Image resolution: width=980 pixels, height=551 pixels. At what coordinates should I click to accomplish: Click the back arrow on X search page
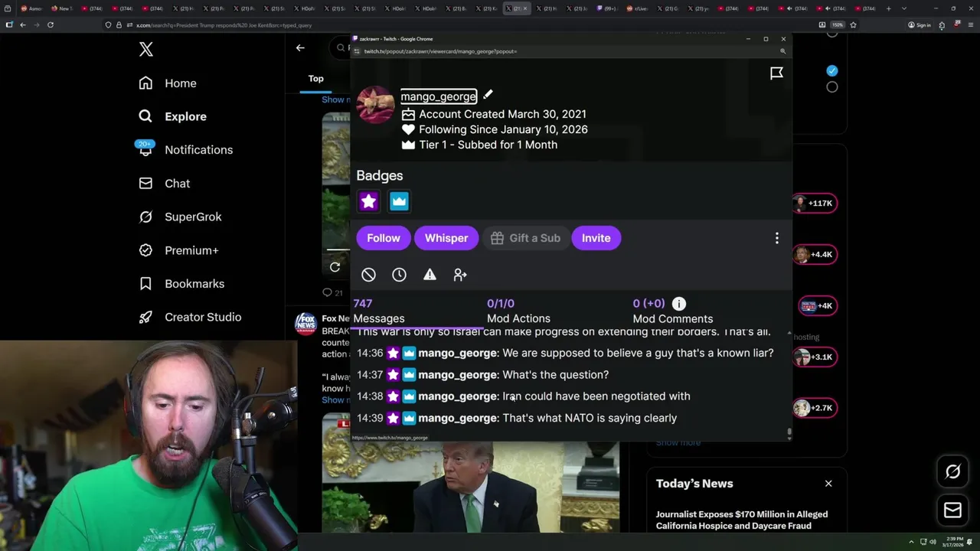[300, 47]
